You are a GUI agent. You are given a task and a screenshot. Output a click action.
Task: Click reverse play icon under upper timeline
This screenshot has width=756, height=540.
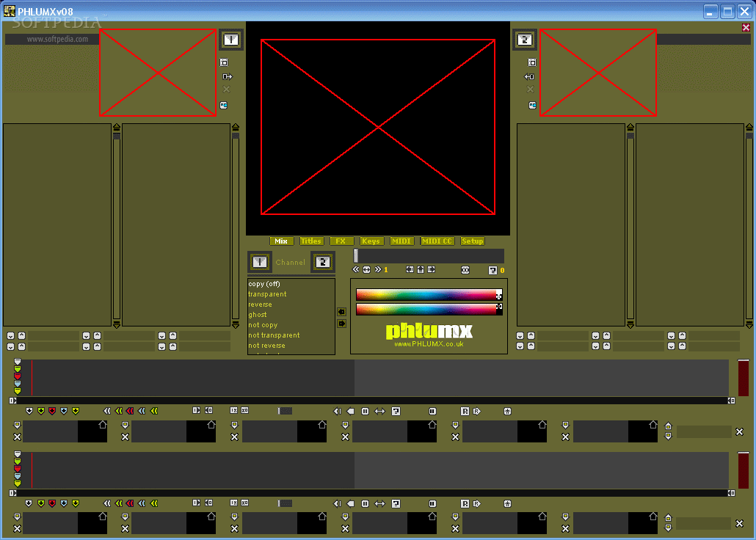(351, 412)
